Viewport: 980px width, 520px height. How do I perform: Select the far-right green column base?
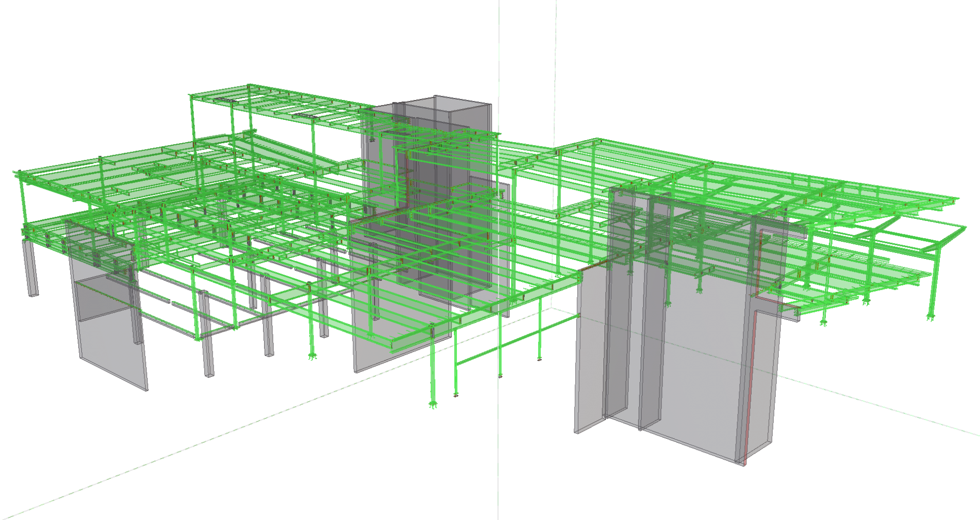(x=930, y=317)
